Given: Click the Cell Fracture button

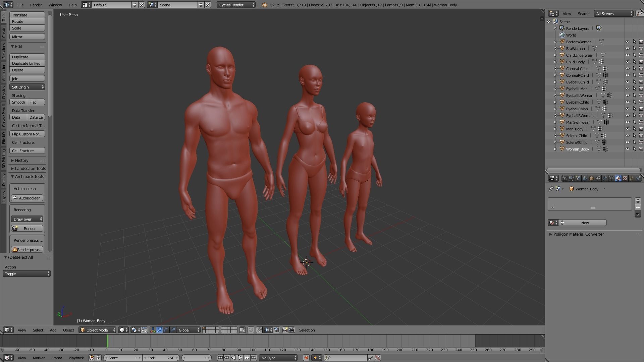Looking at the screenshot, I should (27, 151).
